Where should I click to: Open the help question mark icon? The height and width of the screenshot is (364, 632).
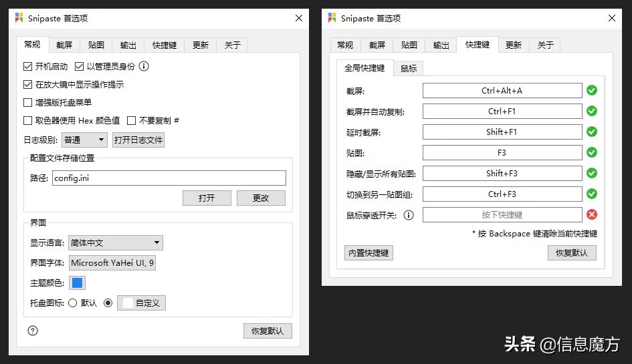33,331
